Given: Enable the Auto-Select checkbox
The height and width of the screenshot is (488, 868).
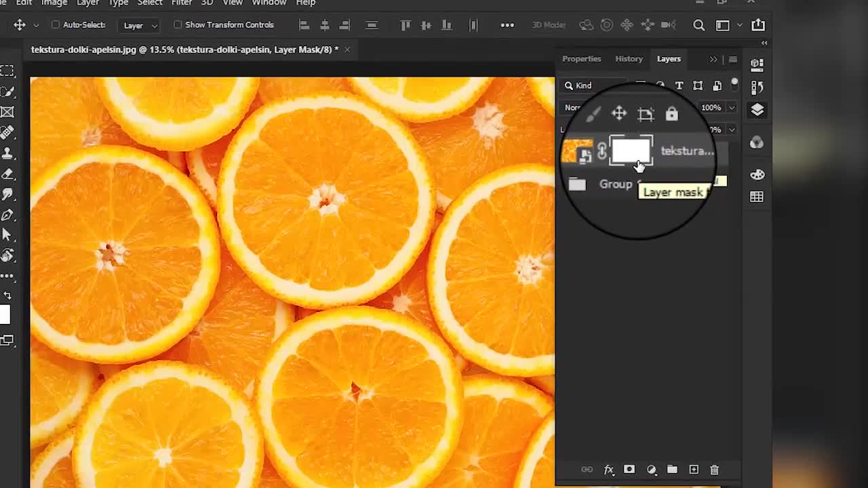Looking at the screenshot, I should click(x=56, y=25).
